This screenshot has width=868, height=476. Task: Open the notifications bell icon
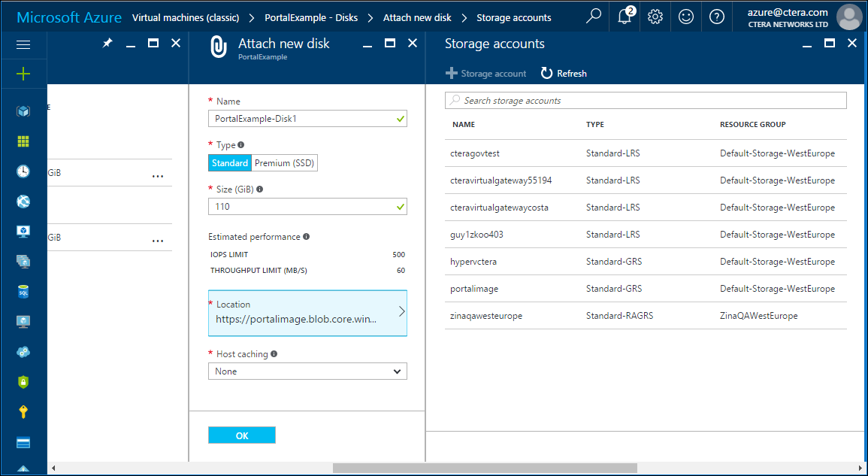625,17
